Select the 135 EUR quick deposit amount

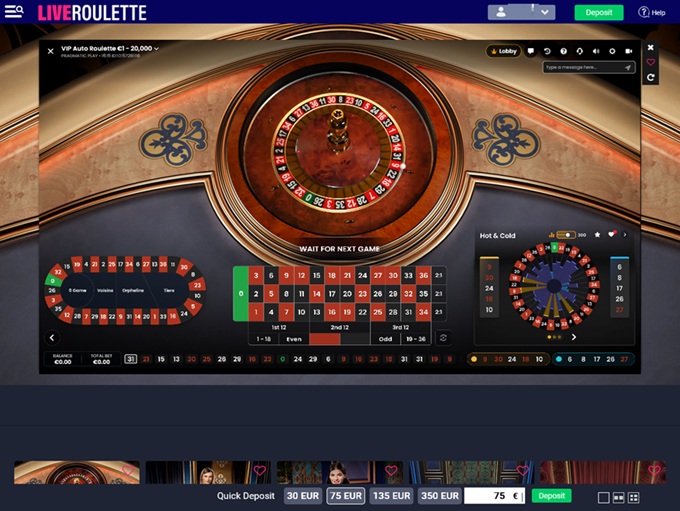[x=392, y=496]
